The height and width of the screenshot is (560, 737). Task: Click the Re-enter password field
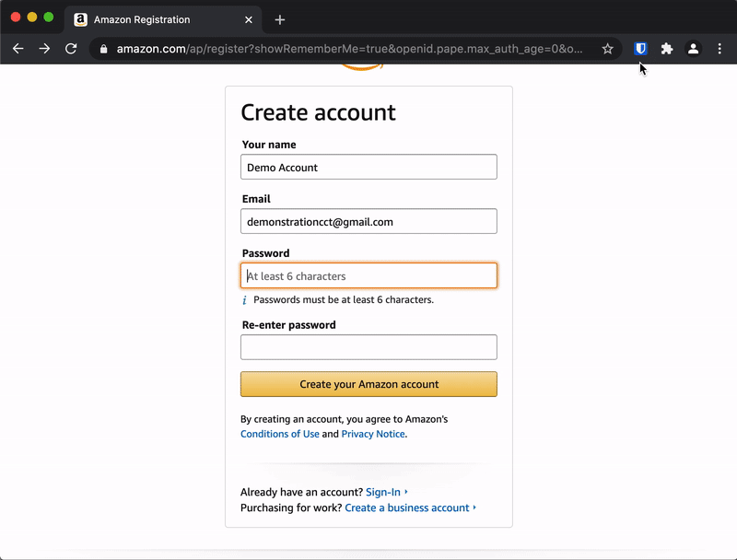coord(368,347)
